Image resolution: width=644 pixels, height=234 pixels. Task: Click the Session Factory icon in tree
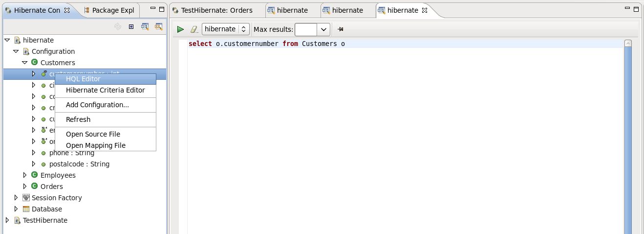pyautogui.click(x=26, y=198)
